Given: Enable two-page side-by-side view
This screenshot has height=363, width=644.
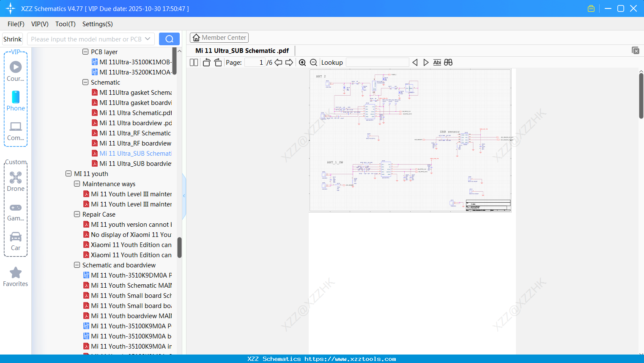Looking at the screenshot, I should tap(193, 62).
